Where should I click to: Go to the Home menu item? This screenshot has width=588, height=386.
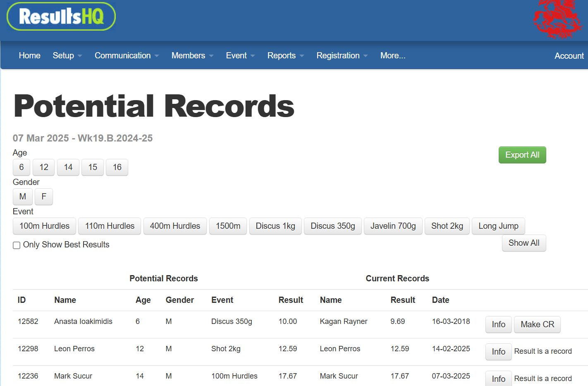(x=29, y=55)
